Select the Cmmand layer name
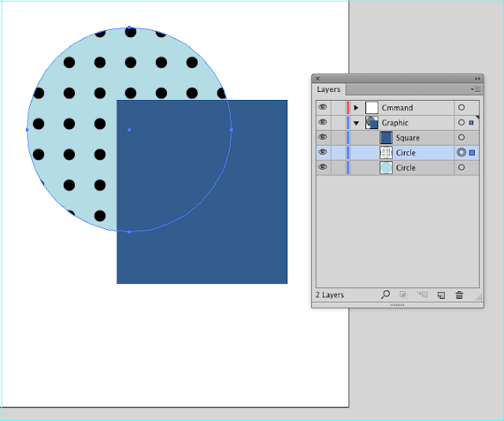Image resolution: width=504 pixels, height=421 pixels. point(397,108)
